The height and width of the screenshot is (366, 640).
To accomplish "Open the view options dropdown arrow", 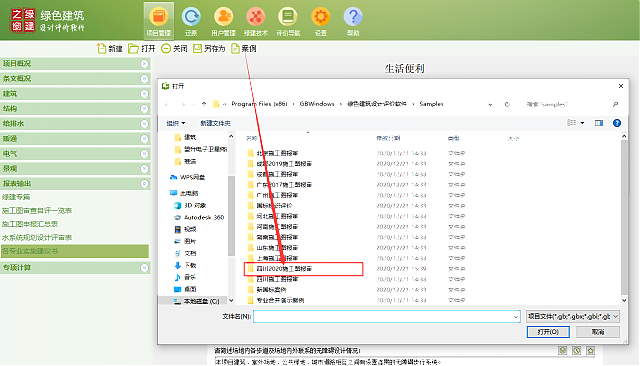I will click(x=582, y=123).
